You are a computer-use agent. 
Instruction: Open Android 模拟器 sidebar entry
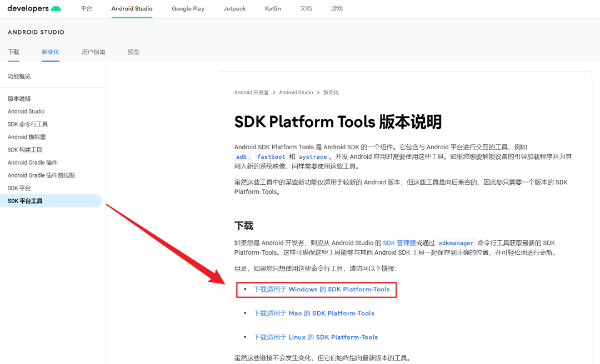coord(27,137)
